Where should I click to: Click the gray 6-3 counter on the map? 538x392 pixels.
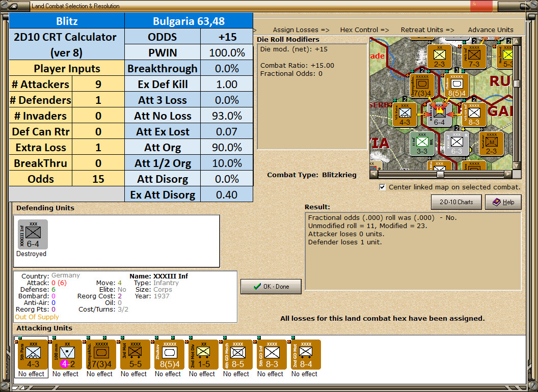pyautogui.click(x=456, y=144)
